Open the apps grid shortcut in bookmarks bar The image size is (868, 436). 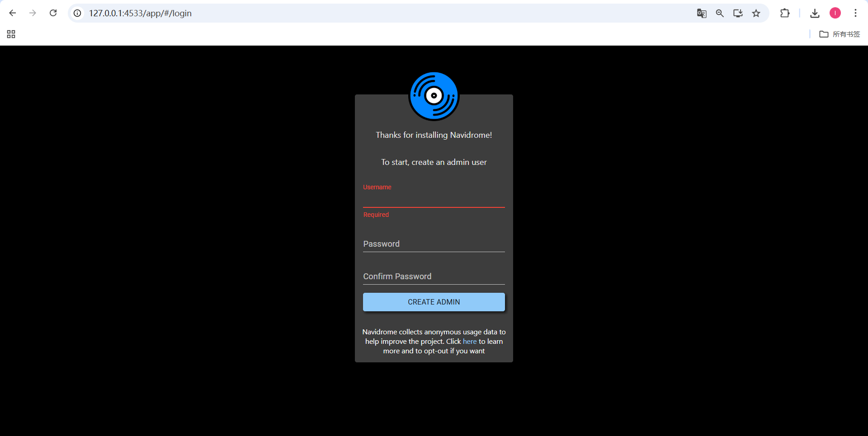11,34
